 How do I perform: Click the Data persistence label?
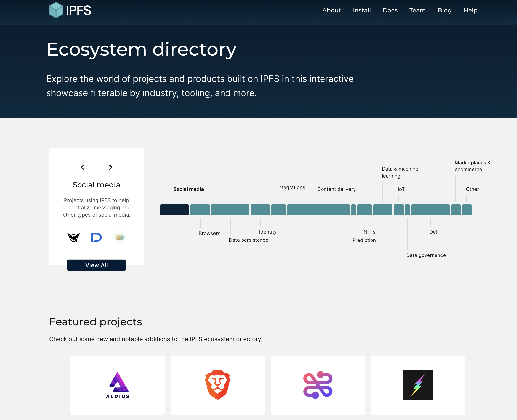pos(249,240)
